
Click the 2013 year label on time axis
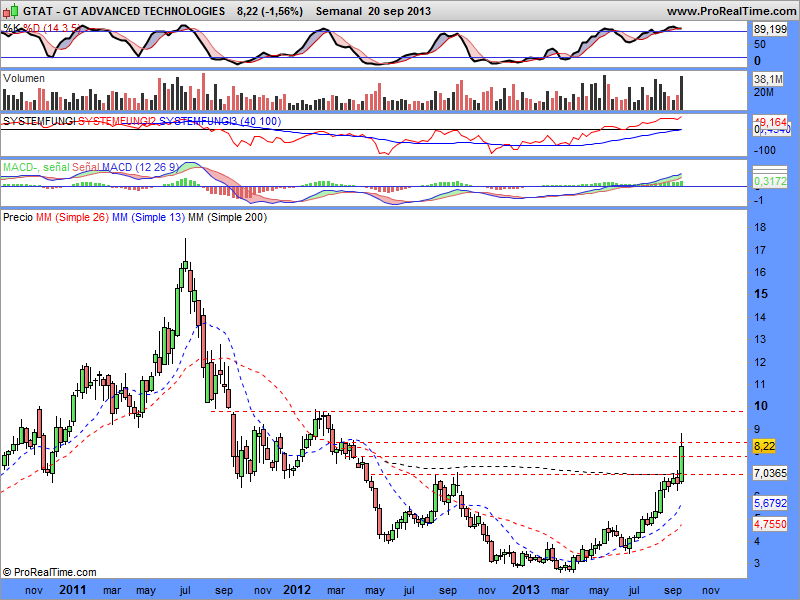(526, 590)
